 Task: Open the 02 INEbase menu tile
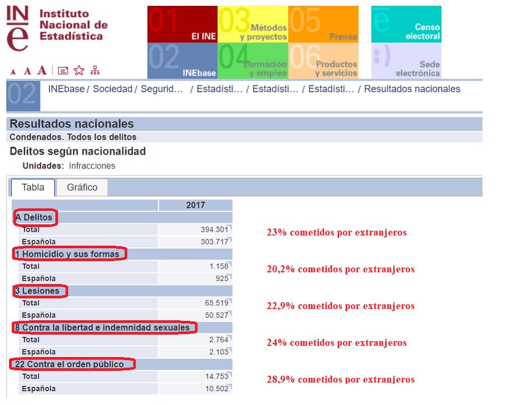pos(182,61)
